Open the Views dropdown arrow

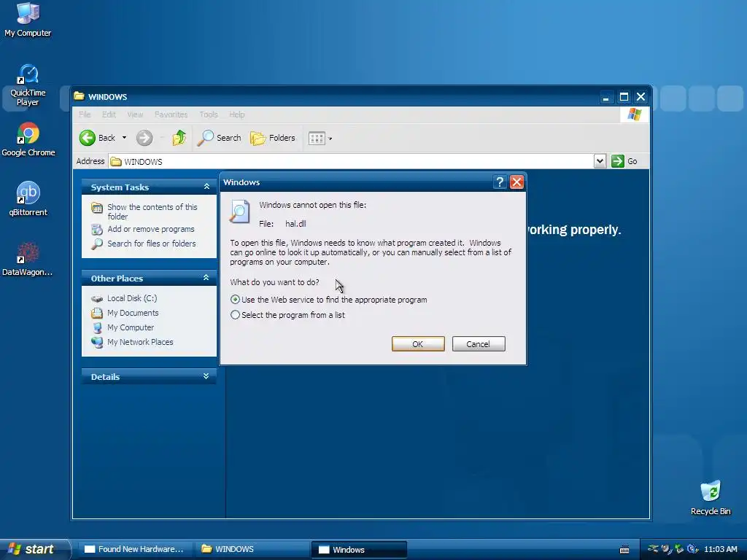tap(330, 139)
